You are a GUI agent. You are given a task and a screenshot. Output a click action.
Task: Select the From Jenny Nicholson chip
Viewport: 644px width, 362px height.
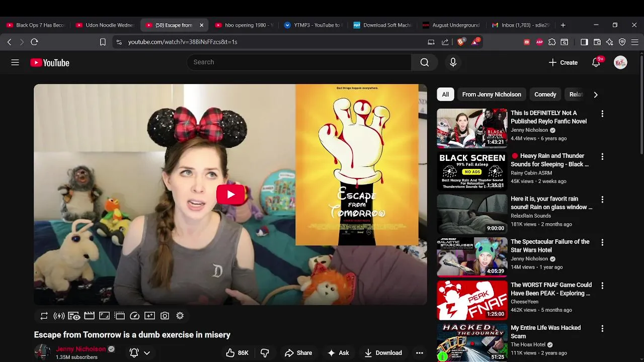pyautogui.click(x=492, y=95)
